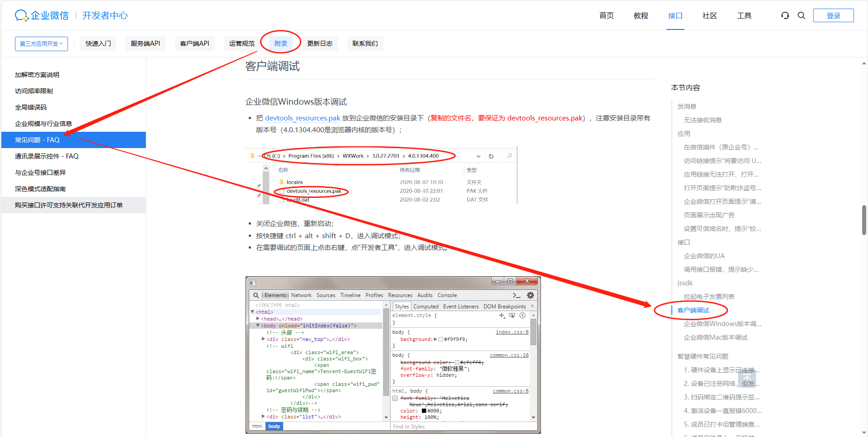Jump to 应用 section in outline
Viewport: 868px width, 437px height.
click(684, 134)
